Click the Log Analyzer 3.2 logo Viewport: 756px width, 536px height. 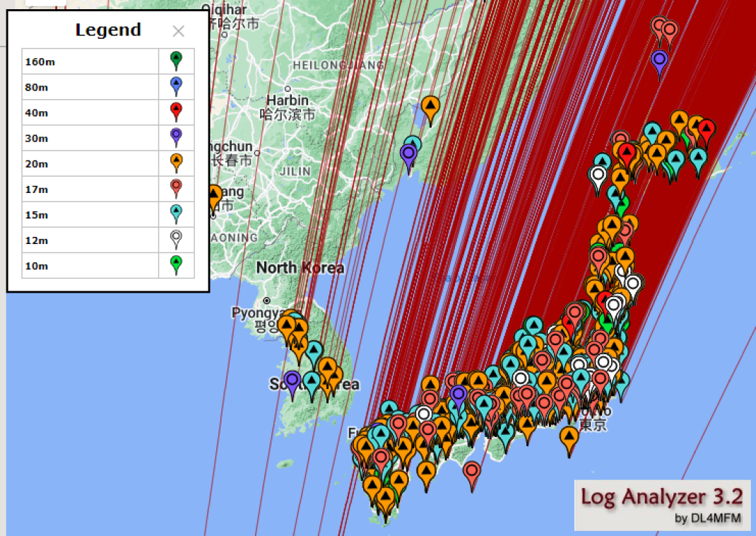[x=661, y=503]
